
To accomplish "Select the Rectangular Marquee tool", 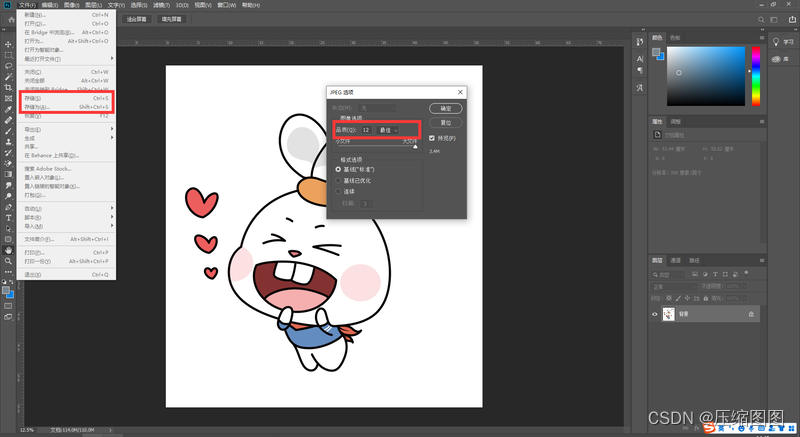I will click(8, 55).
